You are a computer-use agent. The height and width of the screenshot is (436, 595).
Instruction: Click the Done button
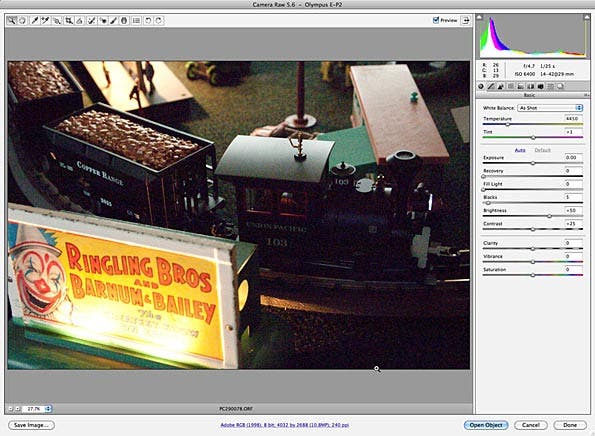tap(570, 425)
